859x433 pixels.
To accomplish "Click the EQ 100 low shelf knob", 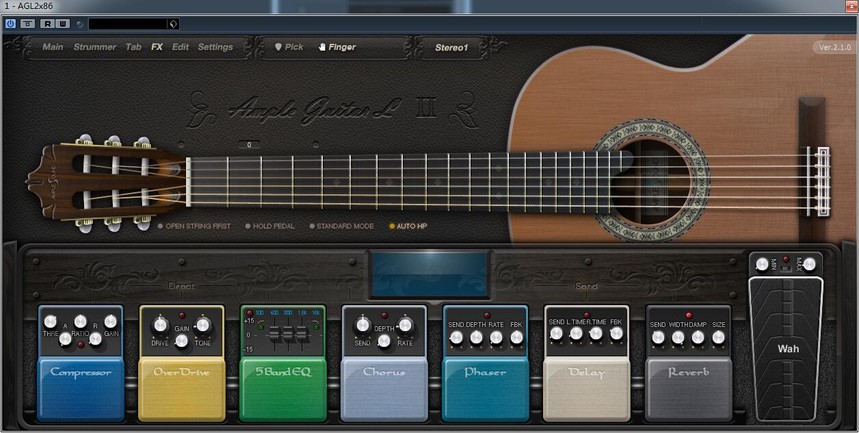I will (x=261, y=327).
